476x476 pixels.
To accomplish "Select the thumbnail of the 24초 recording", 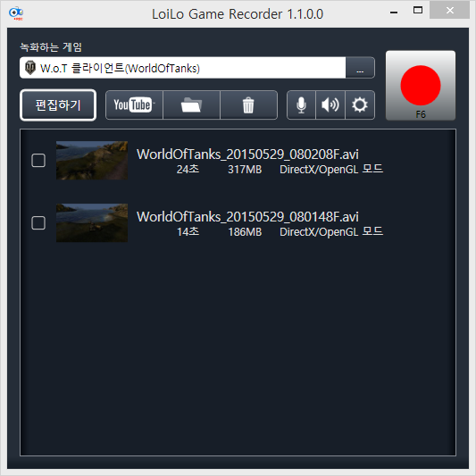I will pyautogui.click(x=92, y=160).
